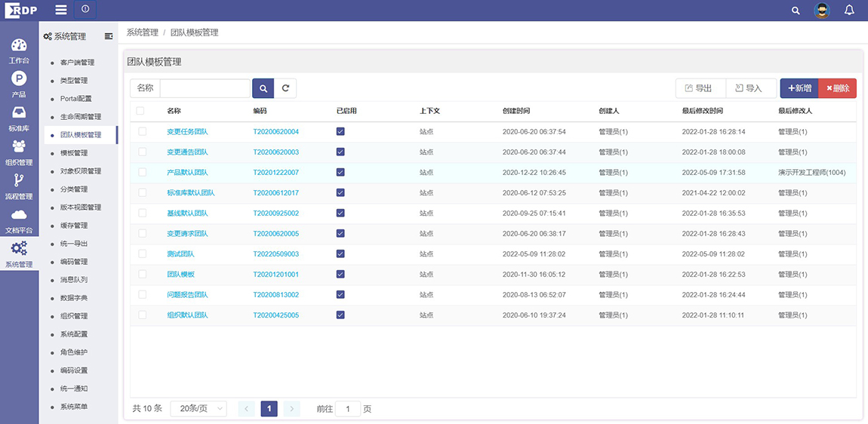Open 数据字典 menu item
The image size is (868, 424).
pyautogui.click(x=74, y=298)
